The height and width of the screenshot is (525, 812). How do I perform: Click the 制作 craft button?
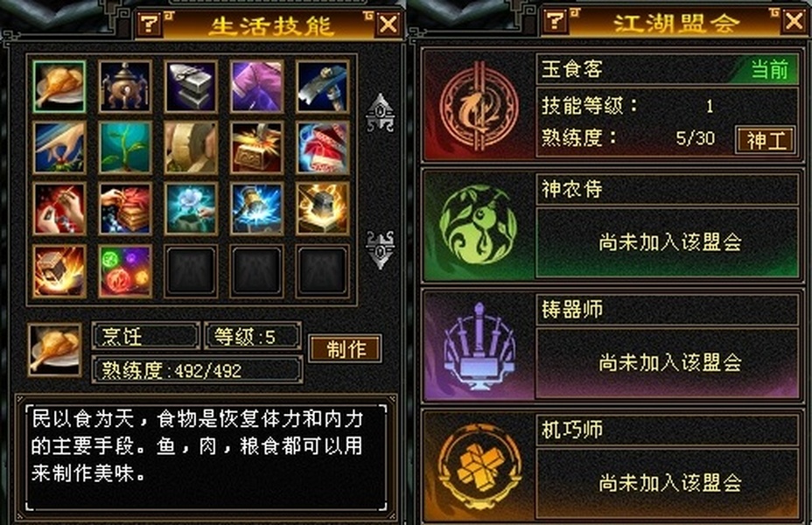346,348
